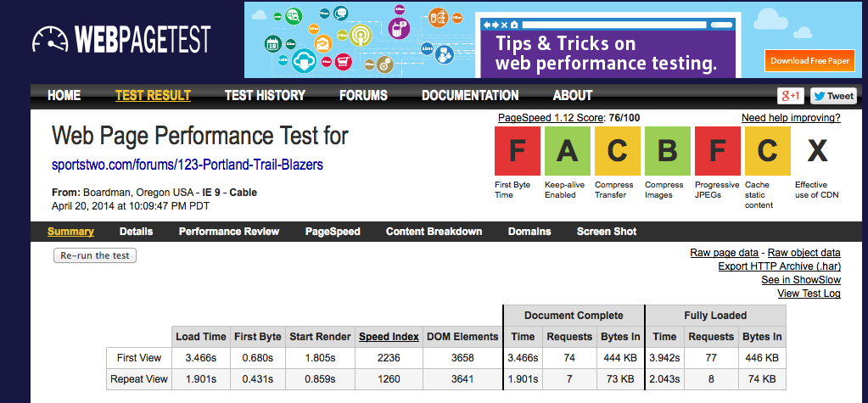Click the Google +1 button
Screen dimensions: 868x403
pos(790,96)
